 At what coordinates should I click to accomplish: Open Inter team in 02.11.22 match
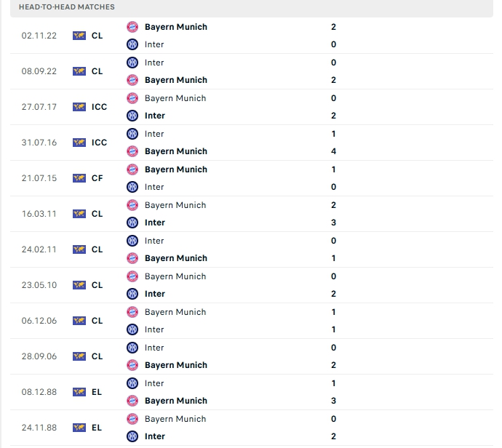click(x=154, y=44)
